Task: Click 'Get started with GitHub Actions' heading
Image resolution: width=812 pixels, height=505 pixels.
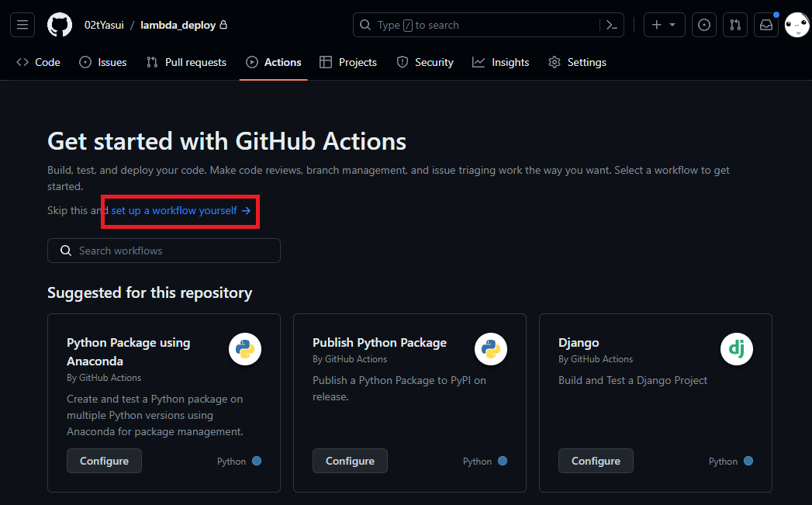Action: (226, 141)
